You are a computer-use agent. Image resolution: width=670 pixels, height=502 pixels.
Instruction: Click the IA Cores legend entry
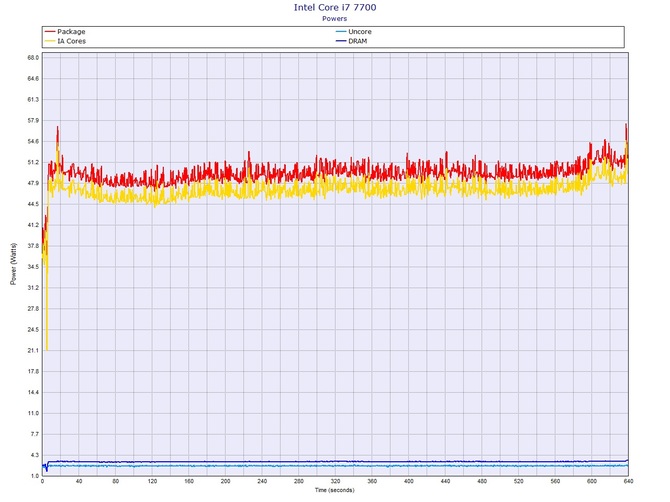point(65,41)
